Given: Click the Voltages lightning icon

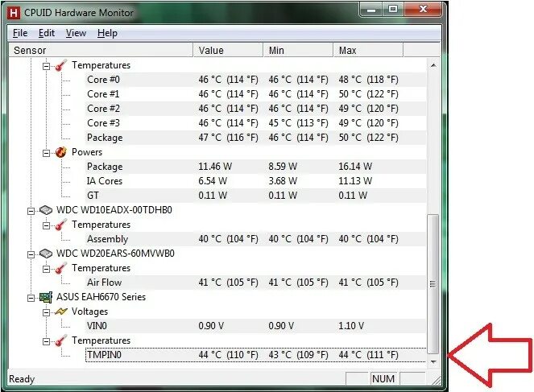Looking at the screenshot, I should point(60,312).
